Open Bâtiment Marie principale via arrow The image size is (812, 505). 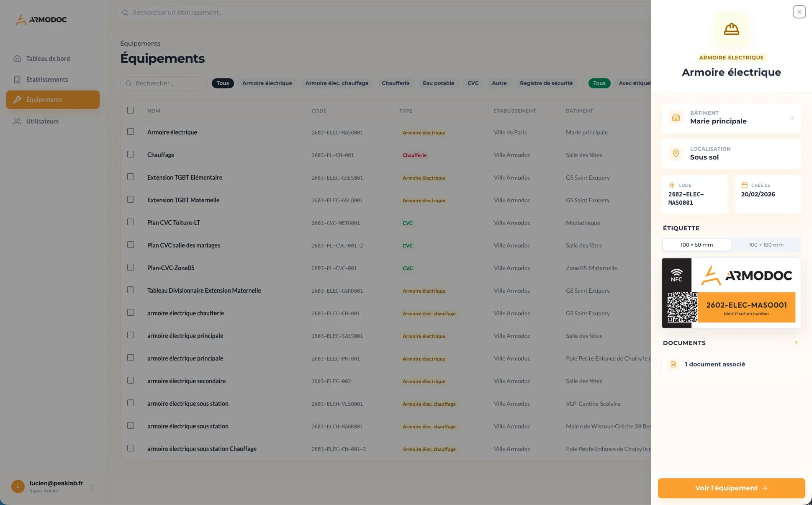click(791, 118)
